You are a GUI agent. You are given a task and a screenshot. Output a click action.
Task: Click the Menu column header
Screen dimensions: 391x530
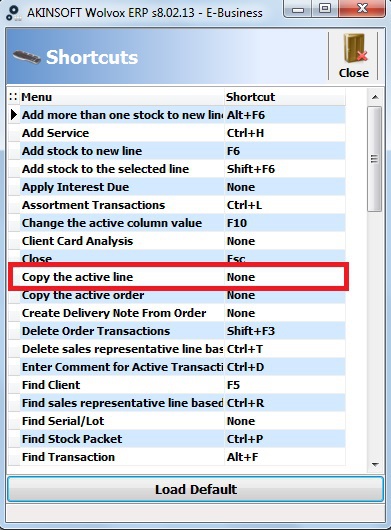(122, 97)
